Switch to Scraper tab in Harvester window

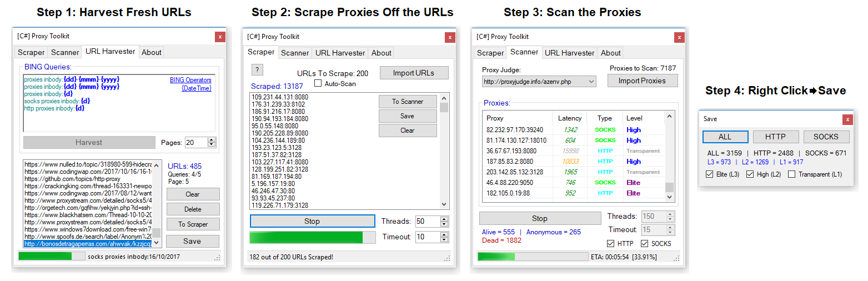click(x=31, y=52)
